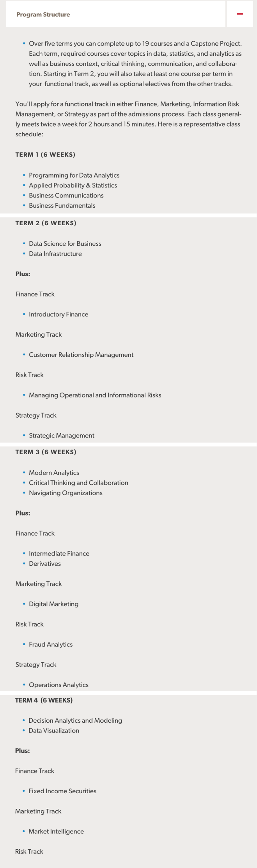
Task: Click the TERM 1 (6 WEEKS) heading
Action: point(45,155)
